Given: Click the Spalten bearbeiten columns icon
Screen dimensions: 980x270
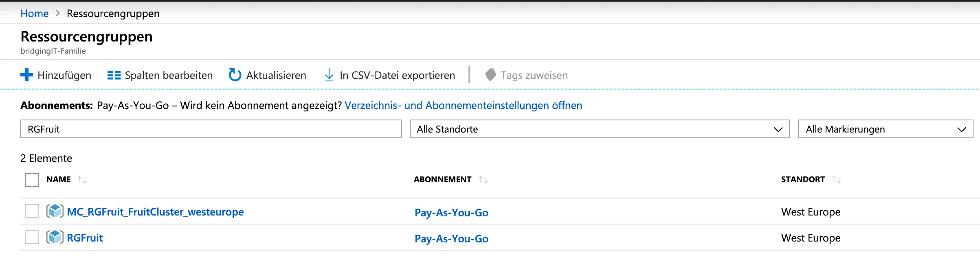Looking at the screenshot, I should tap(114, 75).
